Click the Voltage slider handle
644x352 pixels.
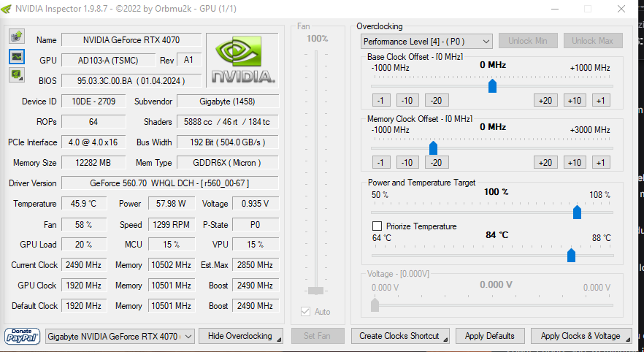[375, 305]
